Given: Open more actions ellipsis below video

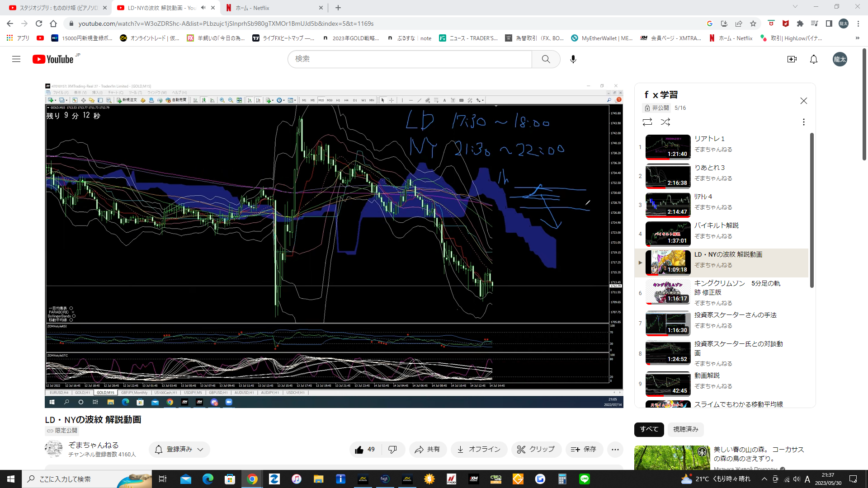Looking at the screenshot, I should click(x=615, y=449).
